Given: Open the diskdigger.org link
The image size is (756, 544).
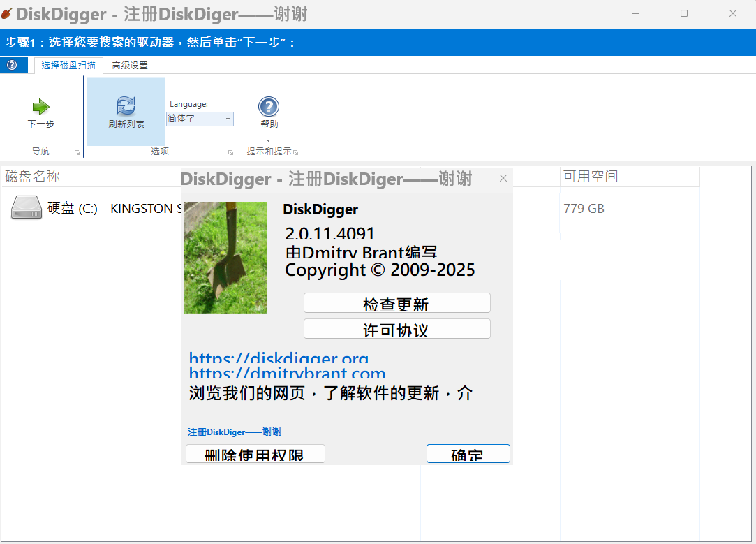Looking at the screenshot, I should (279, 358).
